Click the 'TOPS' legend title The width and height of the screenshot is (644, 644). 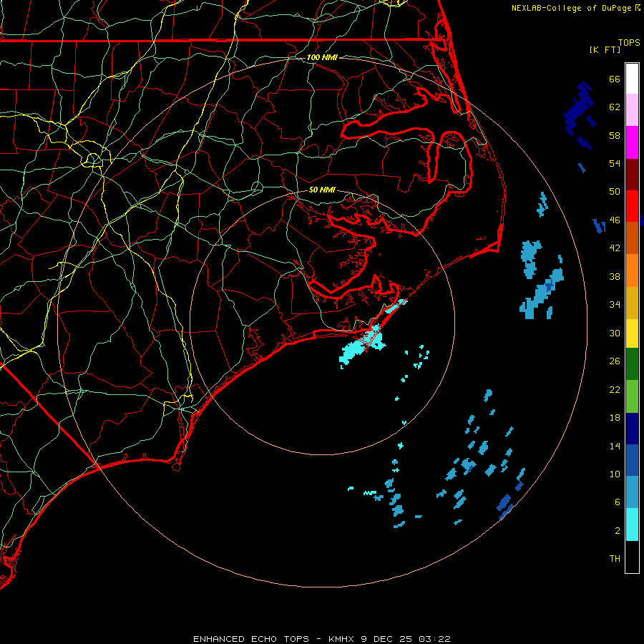[x=629, y=43]
